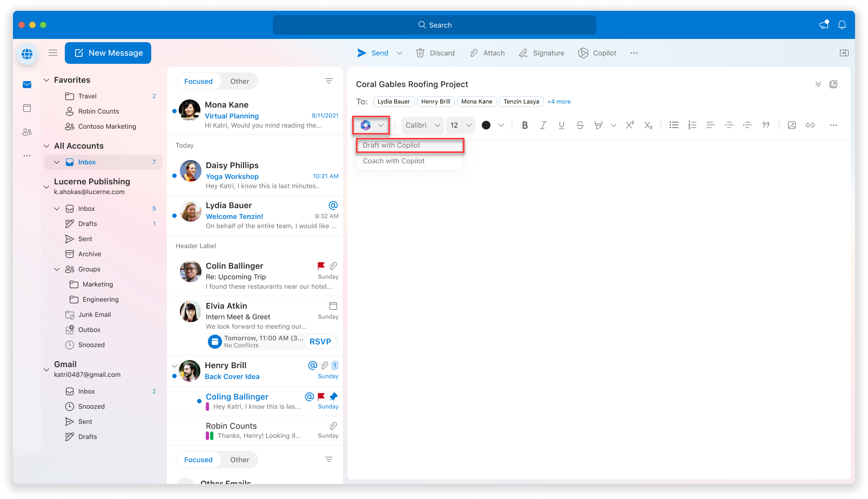Attach a file
The height and width of the screenshot is (499, 868).
click(x=487, y=53)
